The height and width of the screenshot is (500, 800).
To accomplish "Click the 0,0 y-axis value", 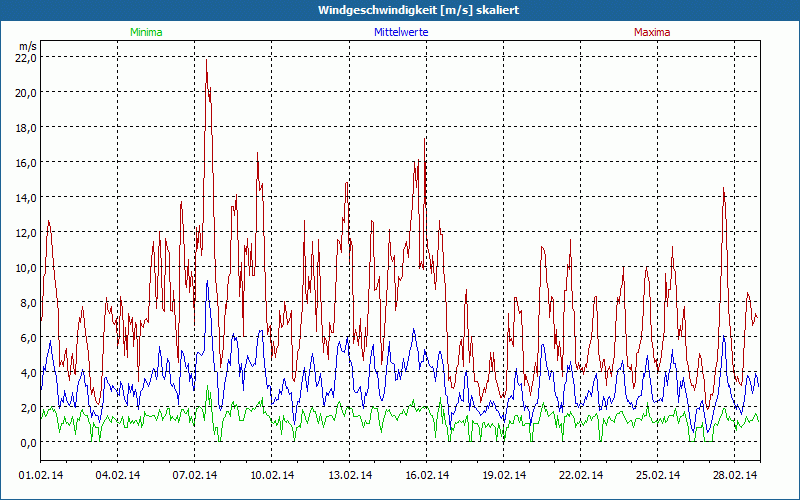I will [x=28, y=442].
